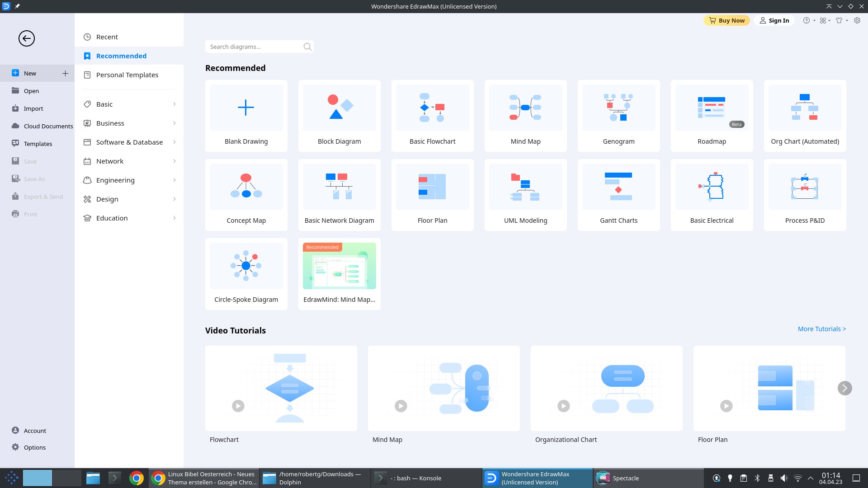Screen dimensions: 868x488
Task: Switch to Personal Templates
Action: (x=127, y=75)
